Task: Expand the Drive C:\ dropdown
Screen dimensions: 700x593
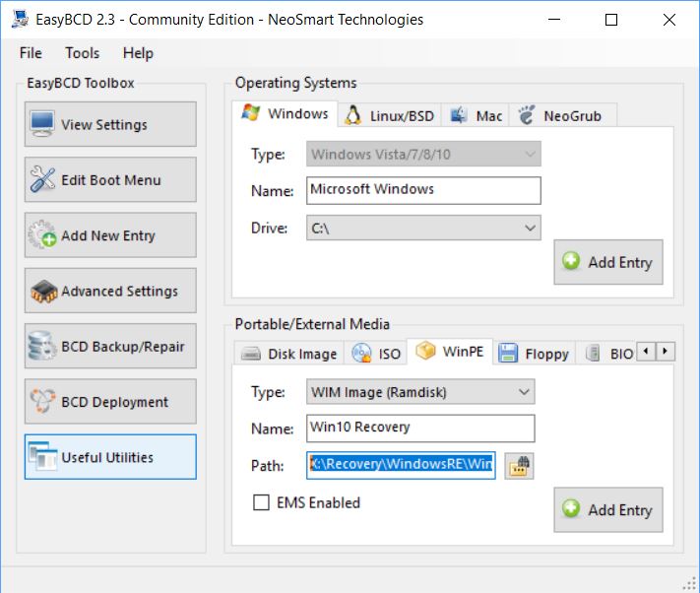Action: click(423, 228)
